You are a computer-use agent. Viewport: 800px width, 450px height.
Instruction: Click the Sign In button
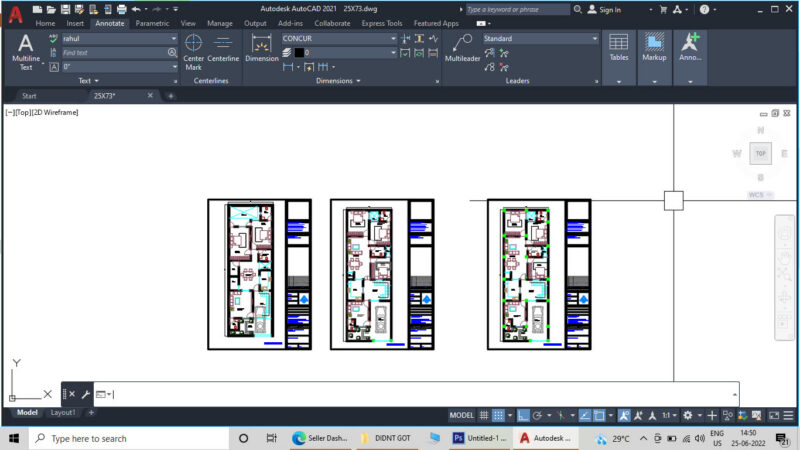pos(604,10)
